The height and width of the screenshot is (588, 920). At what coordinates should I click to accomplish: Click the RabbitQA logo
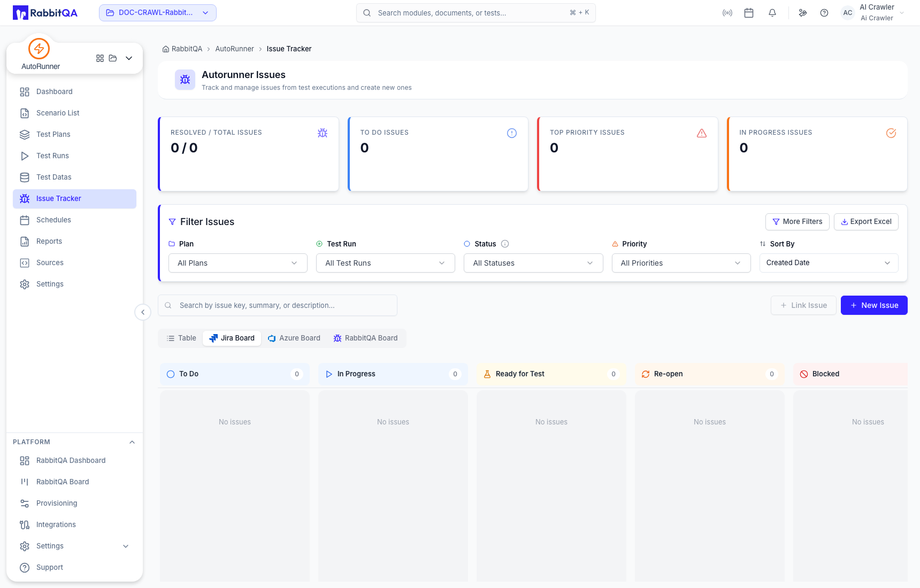click(x=45, y=13)
